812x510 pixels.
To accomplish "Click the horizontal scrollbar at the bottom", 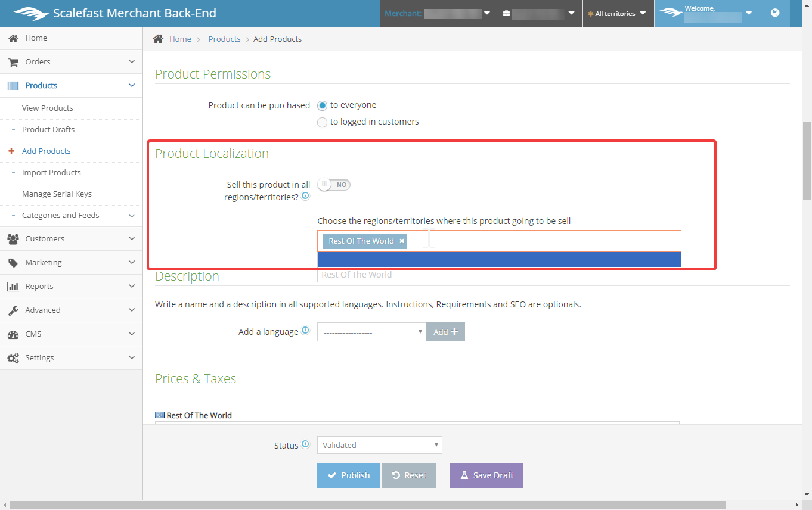I will pos(367,505).
